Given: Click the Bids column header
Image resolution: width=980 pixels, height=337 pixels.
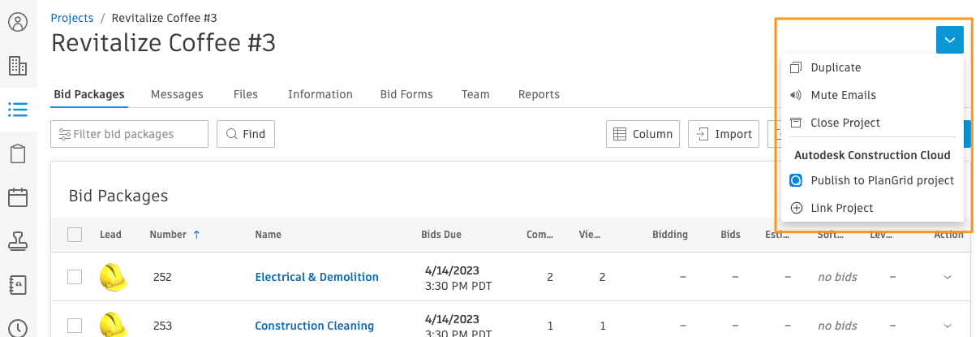Looking at the screenshot, I should point(730,235).
